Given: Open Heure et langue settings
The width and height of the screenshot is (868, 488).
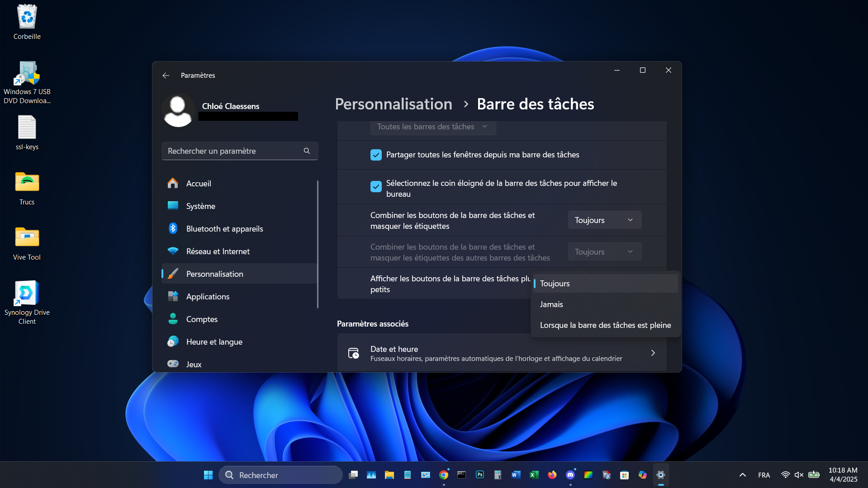Looking at the screenshot, I should tap(239, 341).
